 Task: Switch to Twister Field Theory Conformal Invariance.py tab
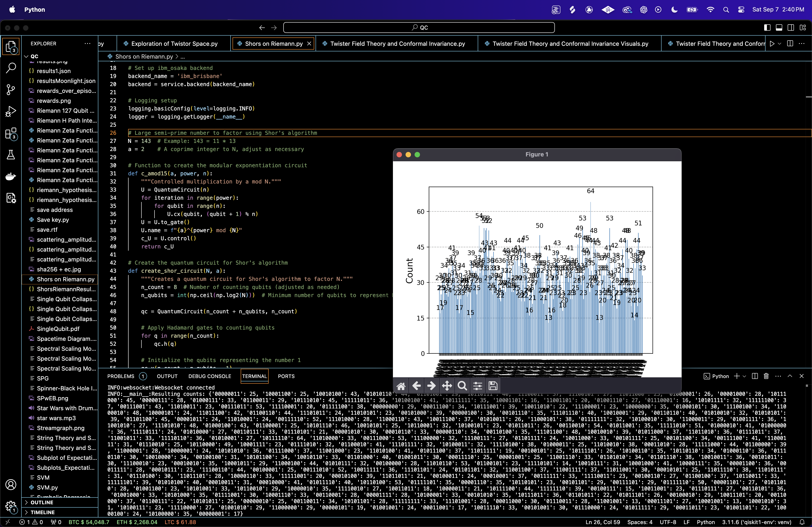[397, 44]
